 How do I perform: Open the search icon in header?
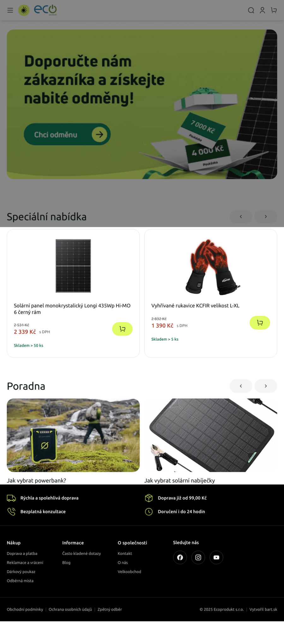click(251, 10)
